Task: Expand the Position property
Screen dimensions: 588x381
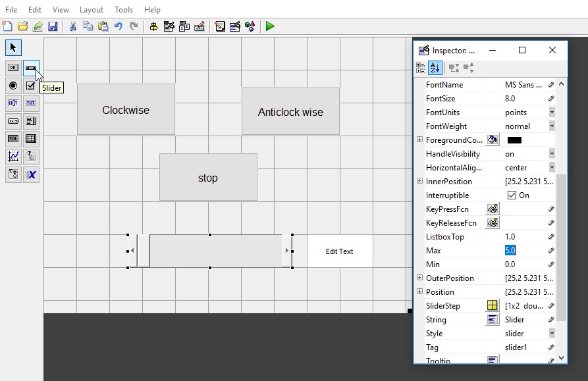Action: (x=419, y=292)
